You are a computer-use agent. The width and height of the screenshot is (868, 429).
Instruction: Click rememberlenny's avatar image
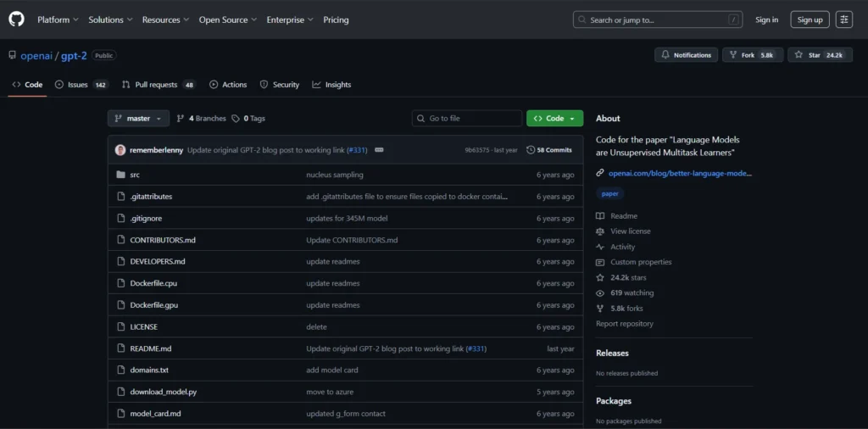coord(120,150)
